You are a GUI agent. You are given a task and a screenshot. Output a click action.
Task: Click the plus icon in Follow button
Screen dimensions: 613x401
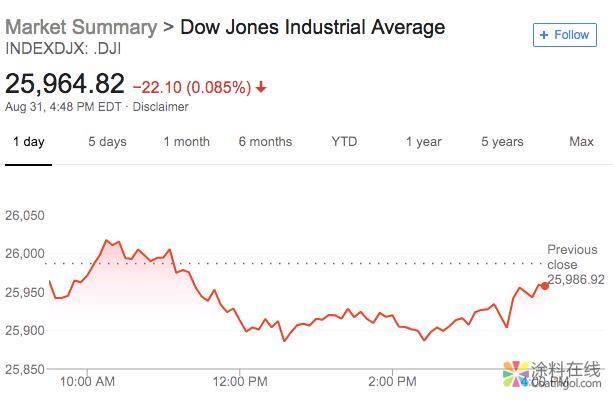[x=544, y=35]
